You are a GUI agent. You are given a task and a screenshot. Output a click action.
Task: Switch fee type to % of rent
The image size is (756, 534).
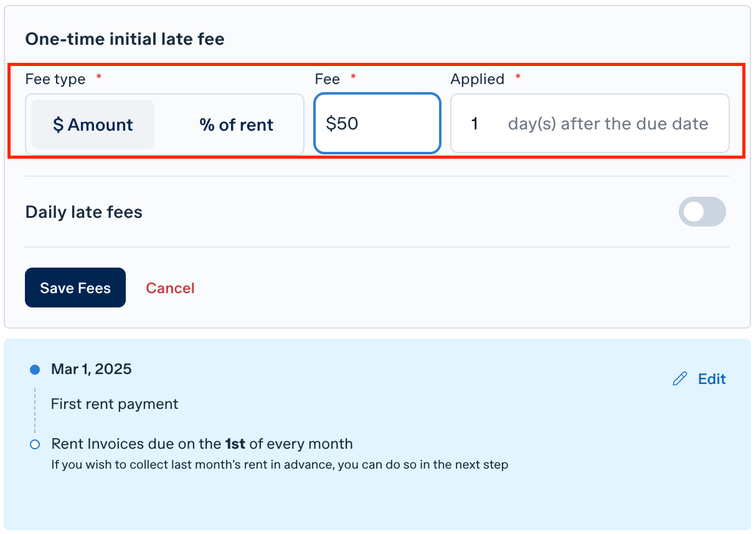tap(236, 124)
